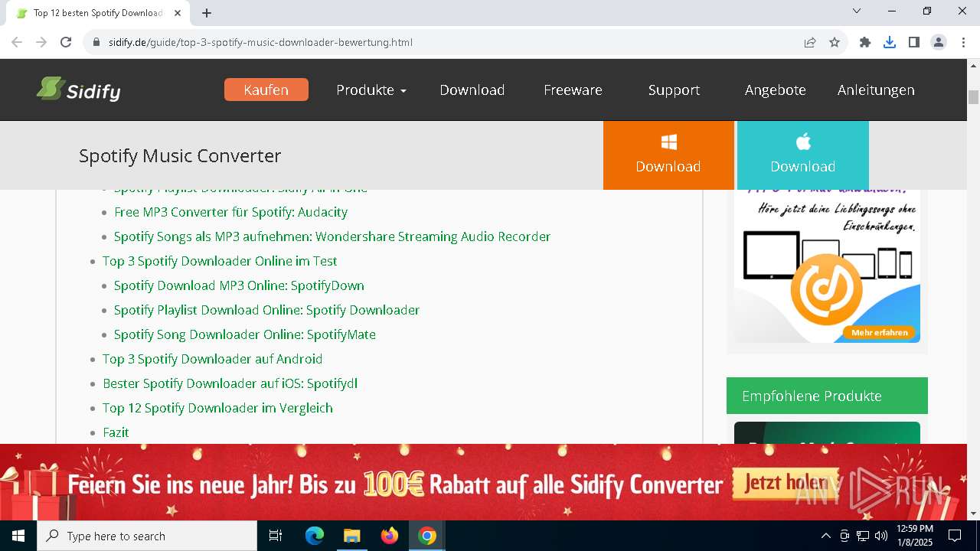Viewport: 980px width, 551px height.
Task: Toggle the Chrome side panel
Action: [914, 42]
